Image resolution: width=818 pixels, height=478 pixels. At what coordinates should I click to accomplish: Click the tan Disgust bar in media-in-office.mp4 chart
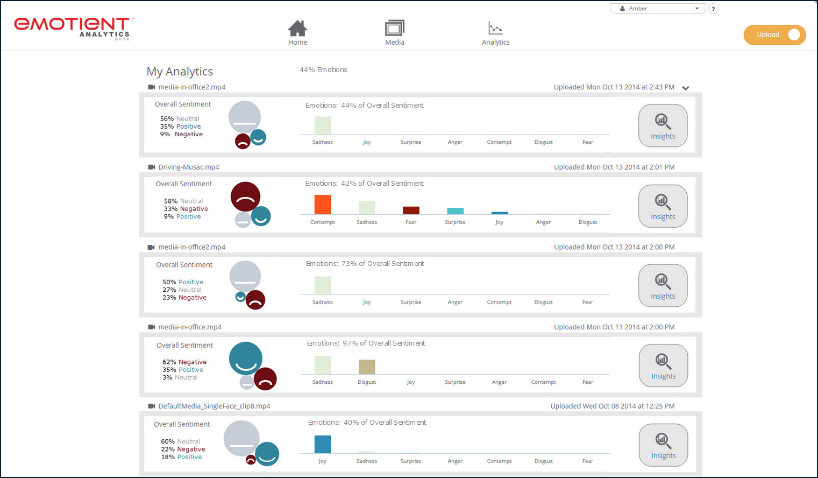coord(367,366)
